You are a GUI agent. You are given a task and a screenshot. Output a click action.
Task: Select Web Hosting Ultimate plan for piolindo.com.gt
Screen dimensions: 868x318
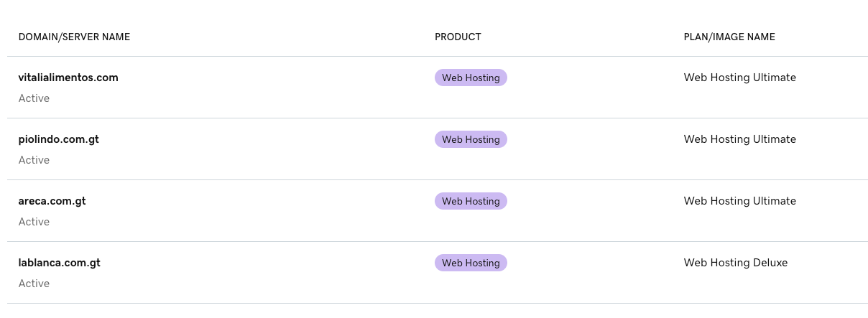point(740,139)
